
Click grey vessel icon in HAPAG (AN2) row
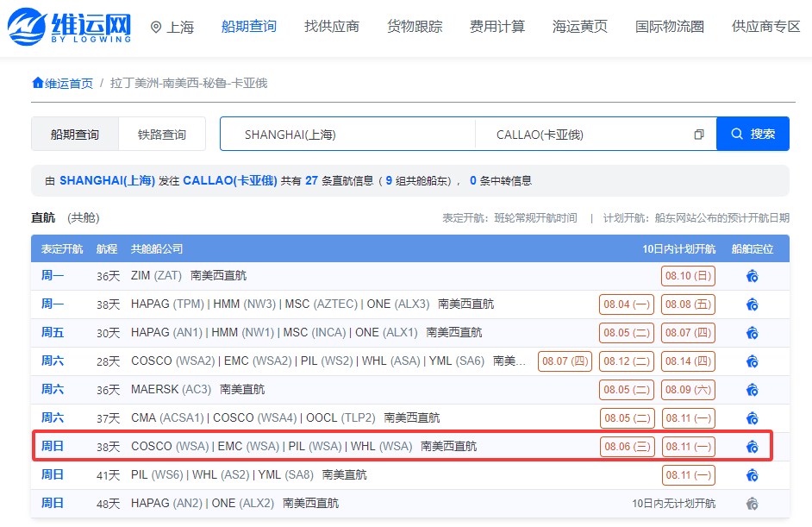(752, 503)
